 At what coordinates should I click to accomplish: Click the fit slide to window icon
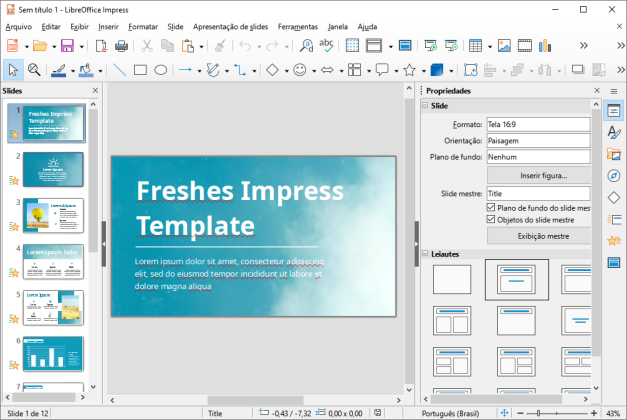[504, 413]
